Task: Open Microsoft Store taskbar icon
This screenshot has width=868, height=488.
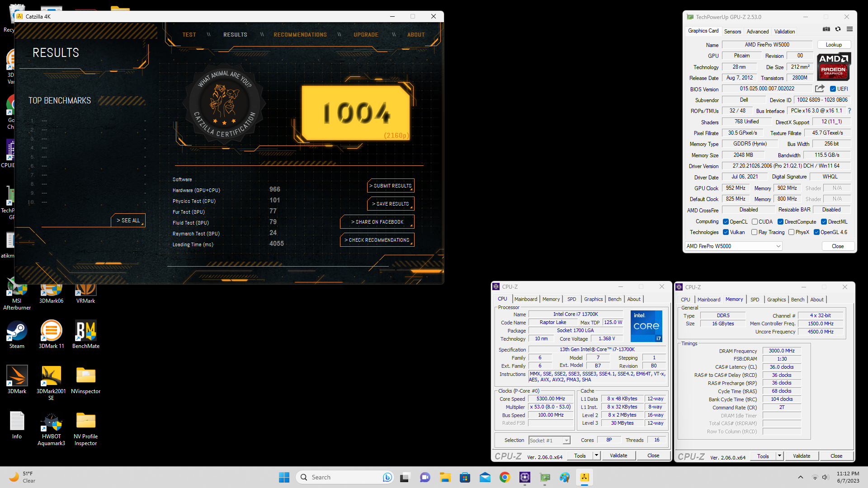Action: pos(465,477)
